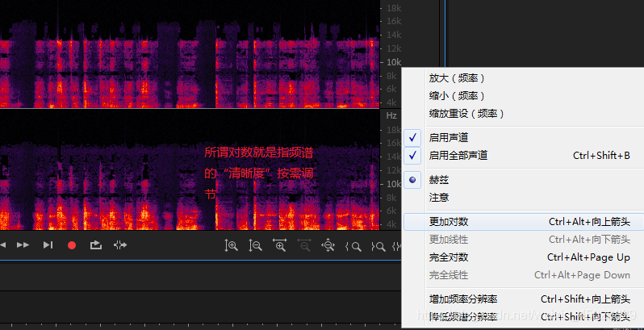Click the greyed 完全线性 entry
The width and height of the screenshot is (644, 330).
pyautogui.click(x=523, y=275)
